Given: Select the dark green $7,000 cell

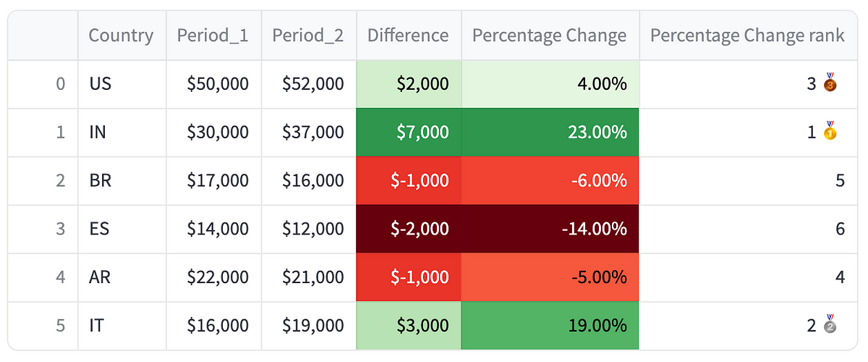Looking at the screenshot, I should (x=409, y=132).
